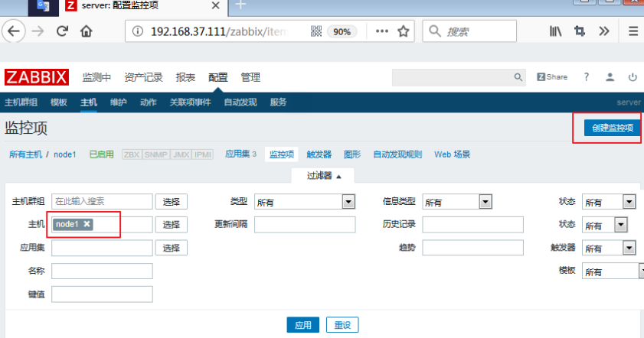
Task: Click the 重设 filter button
Action: 342,325
